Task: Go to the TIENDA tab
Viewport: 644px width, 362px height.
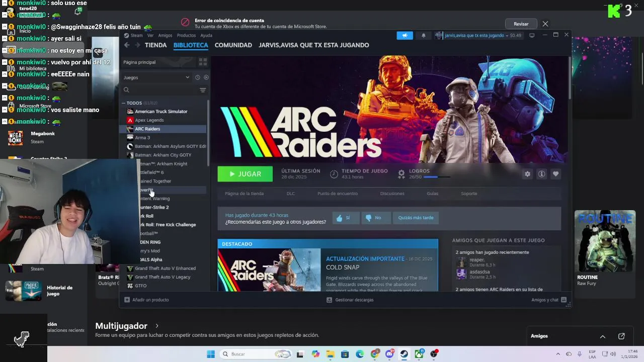Action: tap(155, 45)
